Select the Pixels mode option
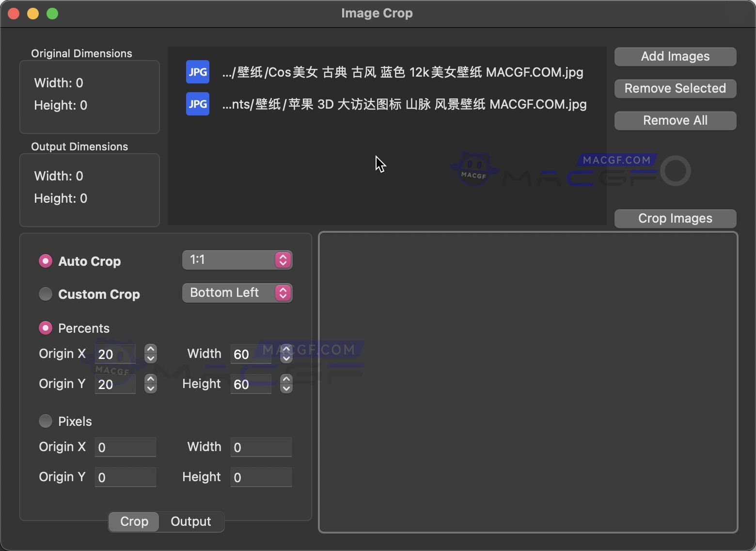Viewport: 756px width, 551px height. [45, 421]
